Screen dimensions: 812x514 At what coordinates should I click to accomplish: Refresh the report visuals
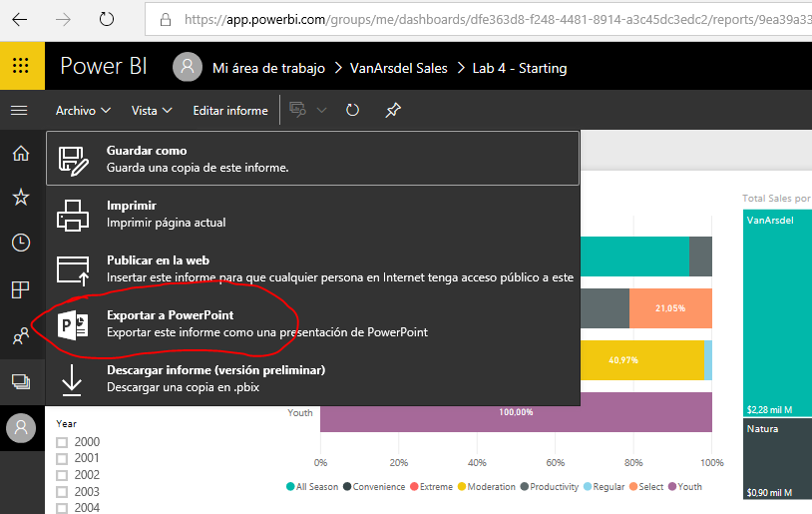353,110
